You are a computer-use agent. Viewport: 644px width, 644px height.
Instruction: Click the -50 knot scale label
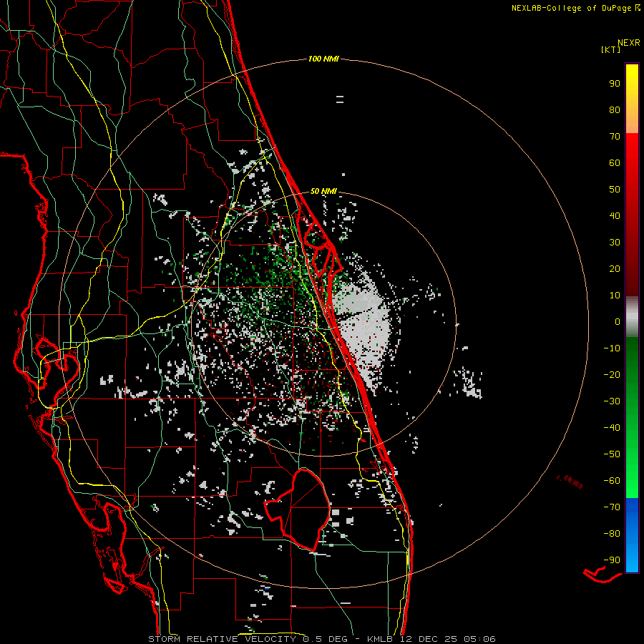tap(612, 454)
